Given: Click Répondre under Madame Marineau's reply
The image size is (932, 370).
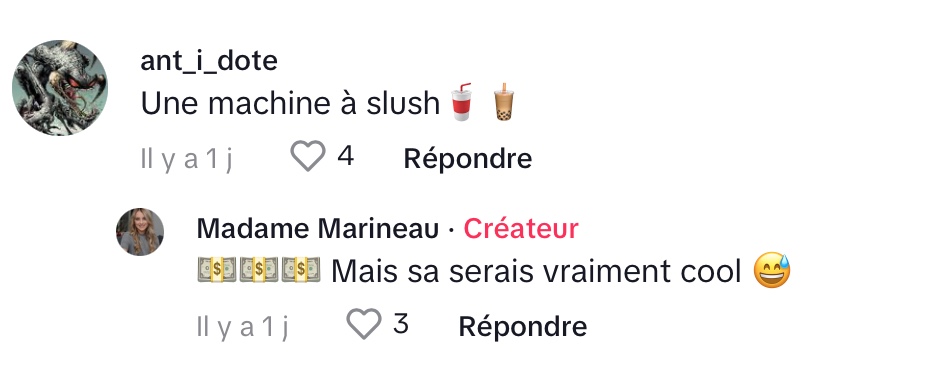Looking at the screenshot, I should tap(523, 327).
